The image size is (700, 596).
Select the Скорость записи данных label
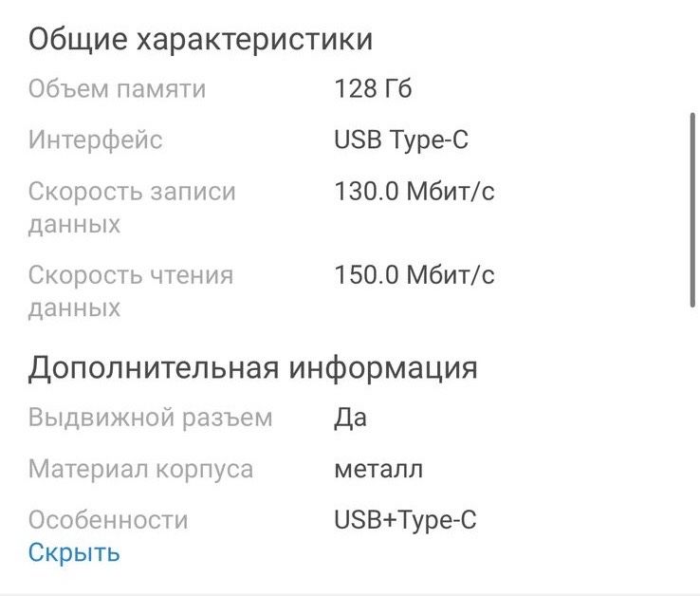coord(132,207)
